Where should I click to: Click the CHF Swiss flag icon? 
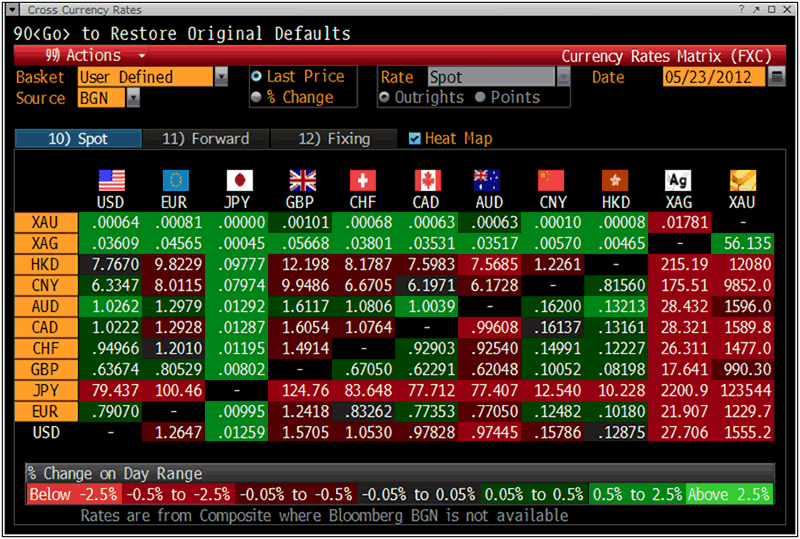coord(363,181)
